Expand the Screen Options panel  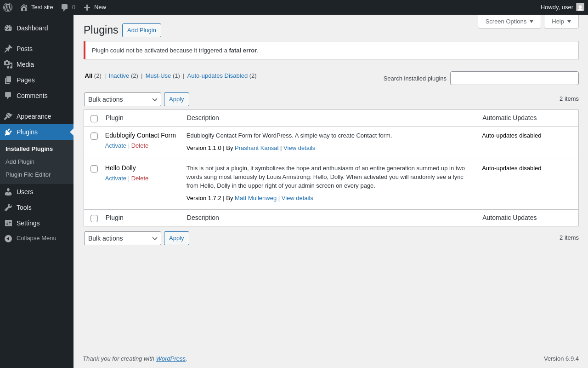[x=509, y=21]
